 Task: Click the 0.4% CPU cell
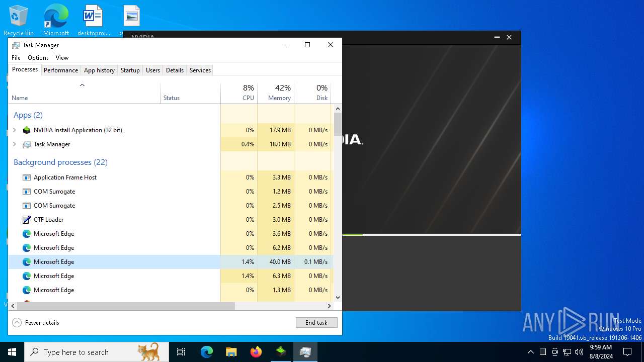[x=239, y=144]
